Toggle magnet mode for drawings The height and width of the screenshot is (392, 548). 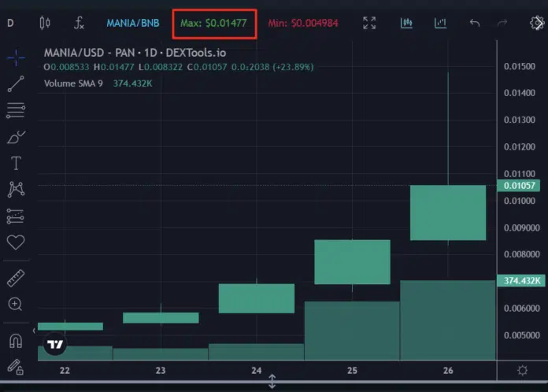tap(16, 341)
